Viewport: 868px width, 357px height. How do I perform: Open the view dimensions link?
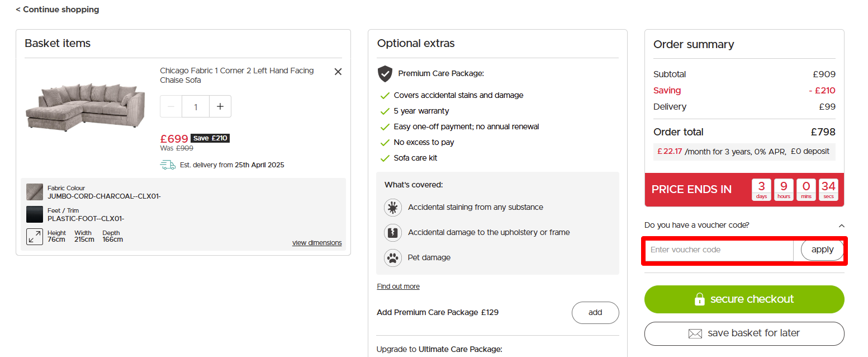click(x=317, y=243)
